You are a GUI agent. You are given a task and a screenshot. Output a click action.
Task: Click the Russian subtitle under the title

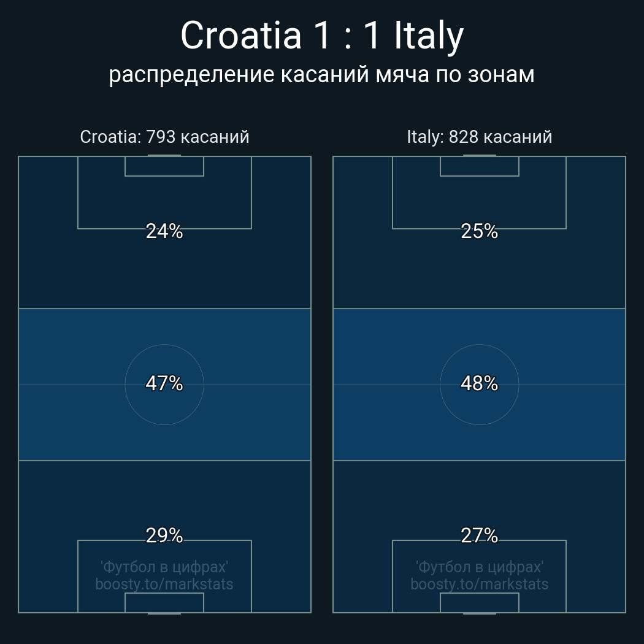point(321,75)
